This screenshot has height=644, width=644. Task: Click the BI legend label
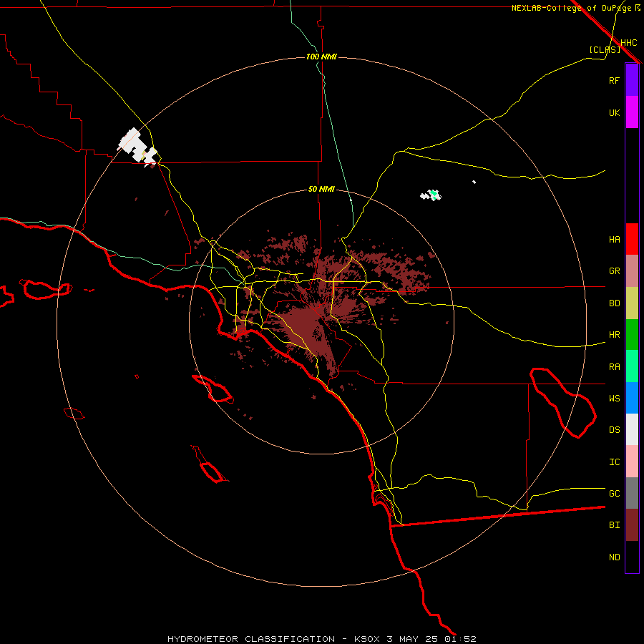[614, 525]
